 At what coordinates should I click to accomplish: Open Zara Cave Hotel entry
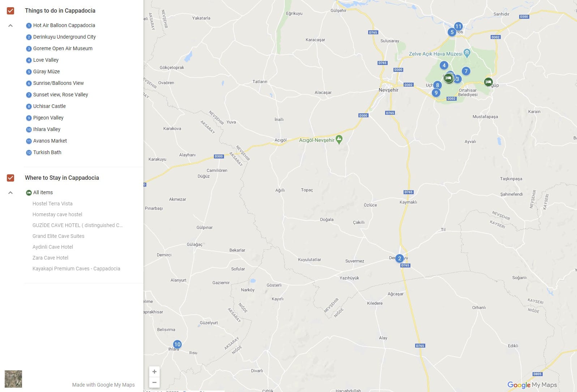click(x=51, y=258)
